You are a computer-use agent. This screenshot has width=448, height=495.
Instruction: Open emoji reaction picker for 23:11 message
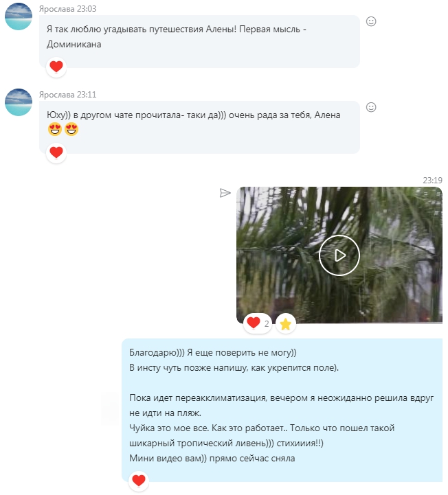click(x=371, y=107)
